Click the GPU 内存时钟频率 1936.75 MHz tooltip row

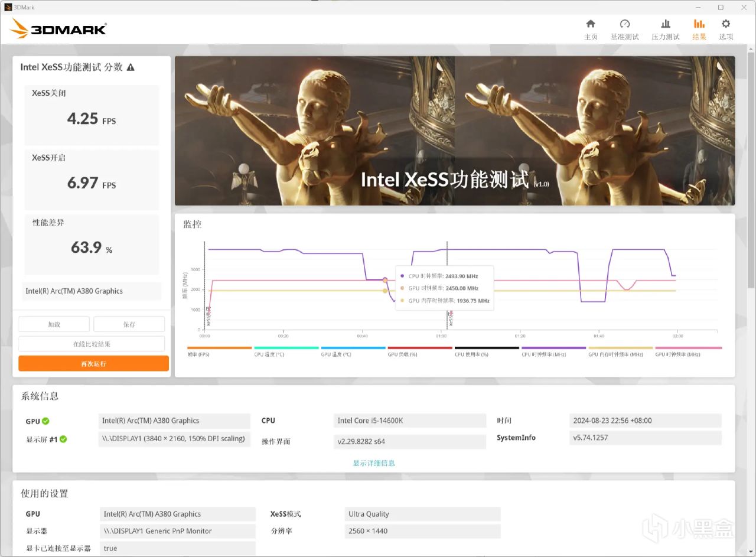pos(445,301)
